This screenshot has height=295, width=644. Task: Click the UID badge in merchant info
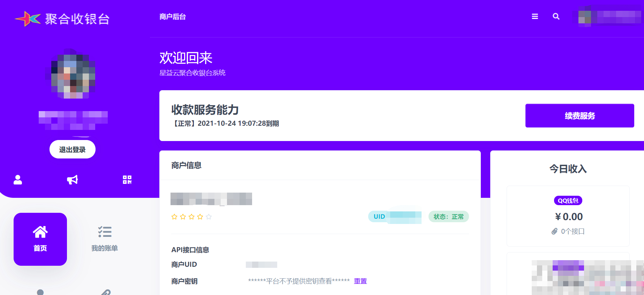click(395, 217)
